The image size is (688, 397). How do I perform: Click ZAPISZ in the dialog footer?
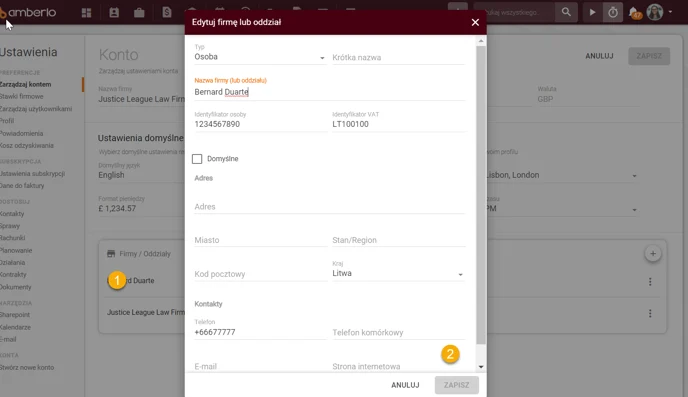pos(456,385)
